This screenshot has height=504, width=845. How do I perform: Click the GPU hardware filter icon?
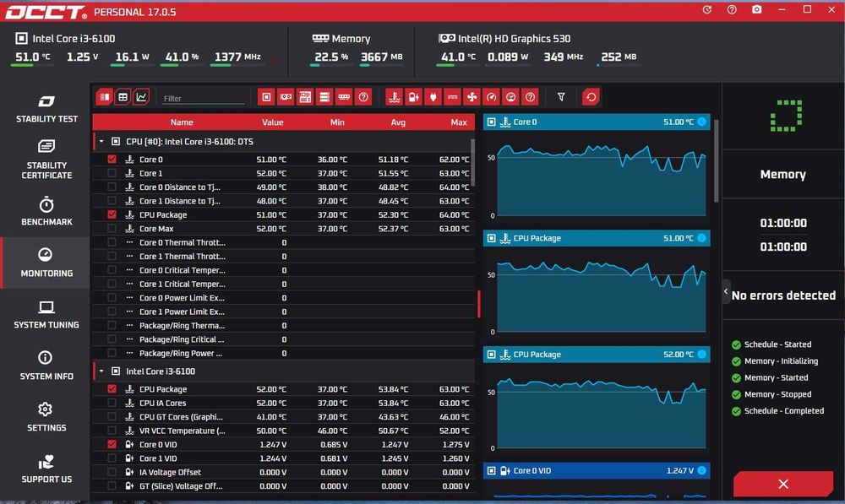point(286,97)
